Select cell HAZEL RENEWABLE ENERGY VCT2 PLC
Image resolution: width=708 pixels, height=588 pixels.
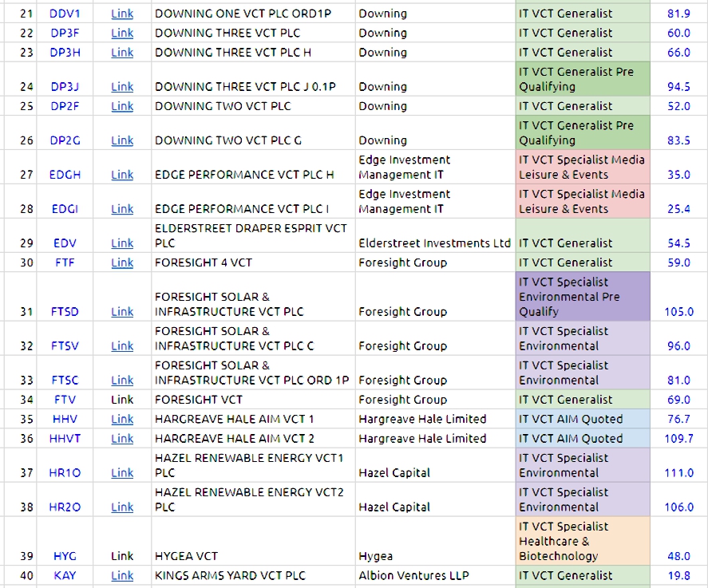point(254,499)
